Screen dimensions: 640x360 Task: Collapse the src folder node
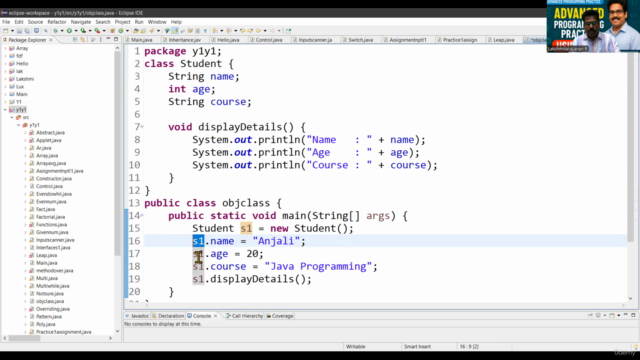click(12, 117)
